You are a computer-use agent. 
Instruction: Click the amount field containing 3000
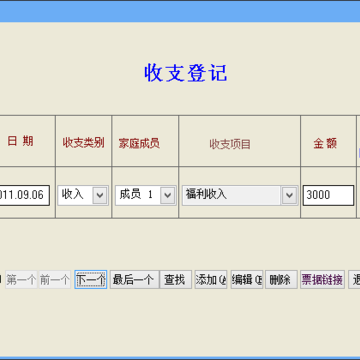point(328,195)
